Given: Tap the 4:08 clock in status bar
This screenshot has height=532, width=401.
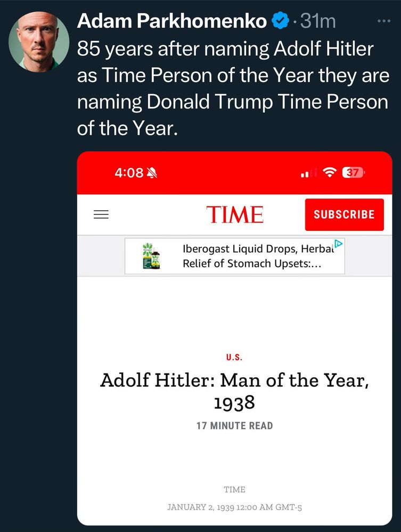Looking at the screenshot, I should point(129,173).
